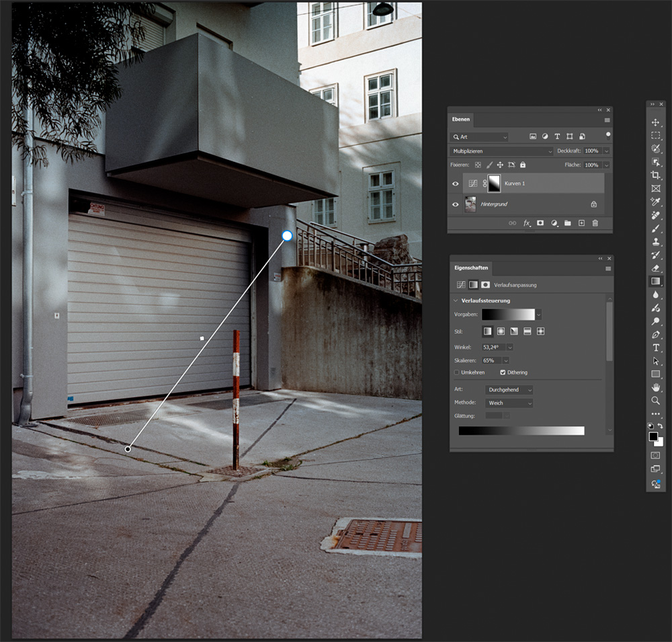
Task: Open the Durchgehend gradient type dropdown
Action: pyautogui.click(x=509, y=390)
